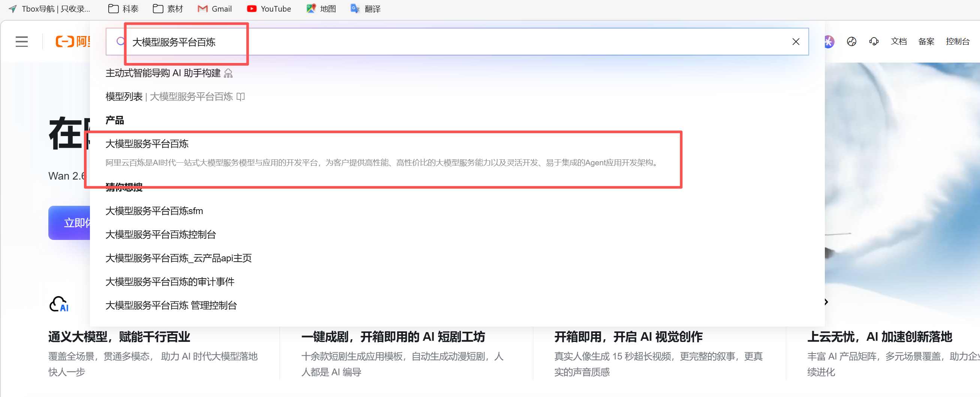Open the headset customer support icon

click(x=874, y=42)
